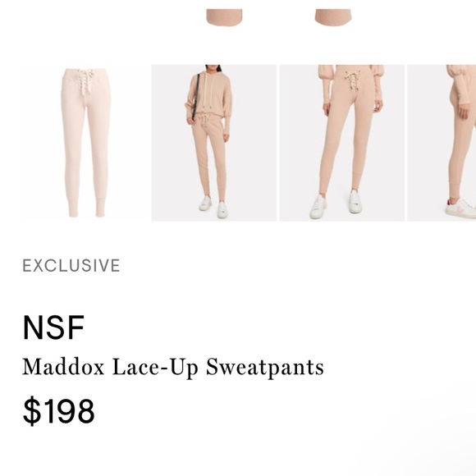Select the flat-lay pink sweatpants thumbnail

(86, 143)
